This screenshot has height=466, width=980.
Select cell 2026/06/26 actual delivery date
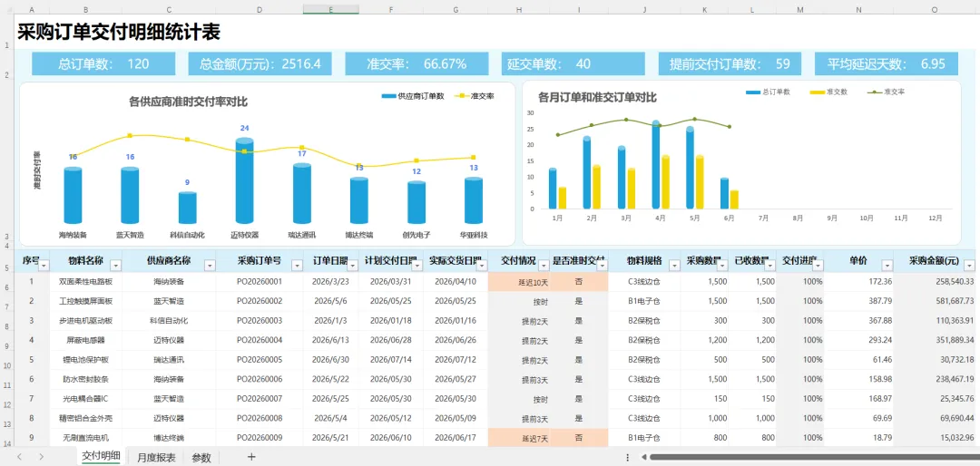[455, 341]
